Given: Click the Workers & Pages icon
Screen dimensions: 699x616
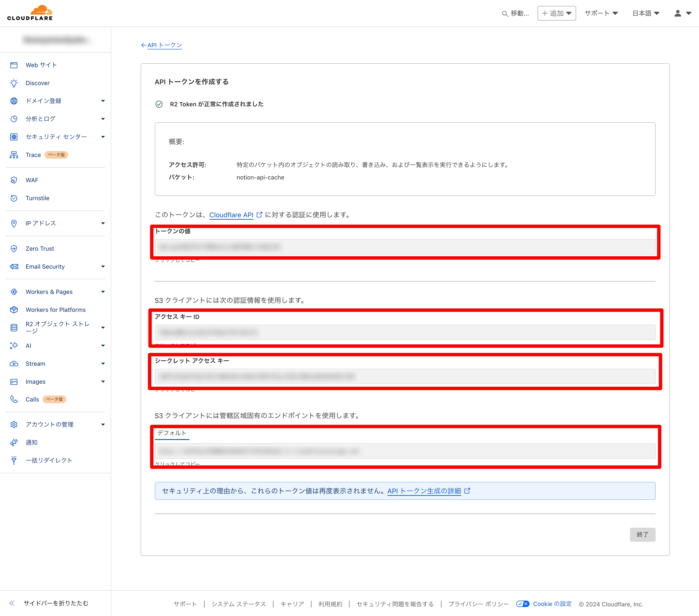Looking at the screenshot, I should [x=14, y=292].
